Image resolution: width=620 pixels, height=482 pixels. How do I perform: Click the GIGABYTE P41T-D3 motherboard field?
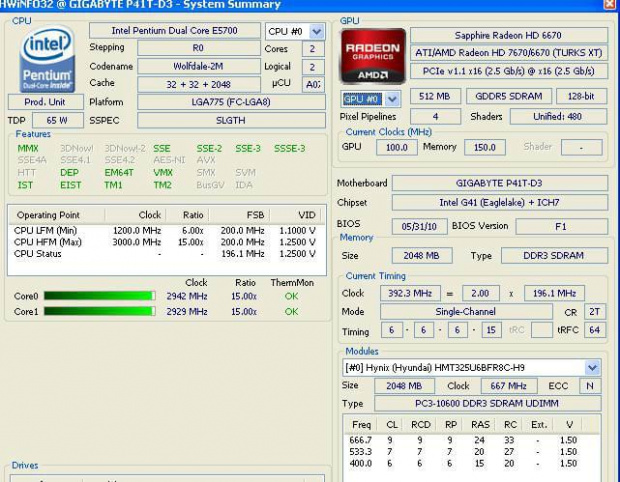coord(499,183)
